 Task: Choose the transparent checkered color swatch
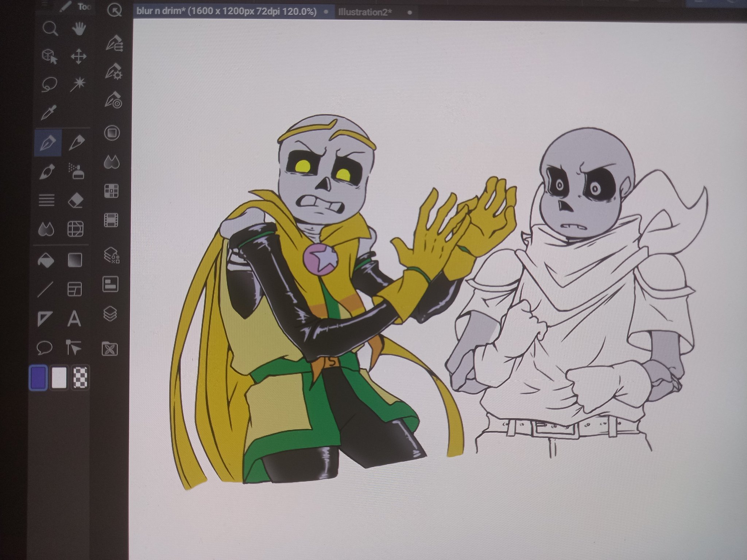80,377
